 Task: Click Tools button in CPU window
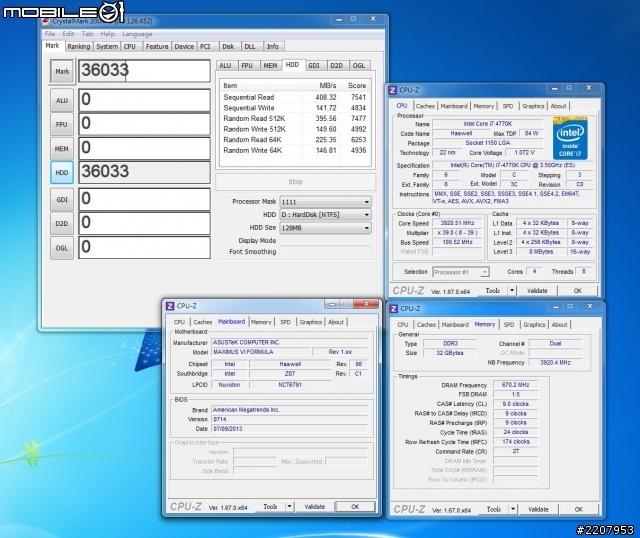click(493, 291)
